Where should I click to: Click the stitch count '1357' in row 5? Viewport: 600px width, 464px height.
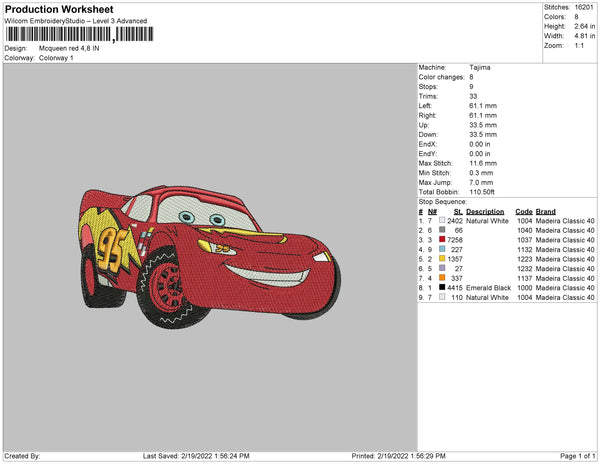[x=455, y=259]
